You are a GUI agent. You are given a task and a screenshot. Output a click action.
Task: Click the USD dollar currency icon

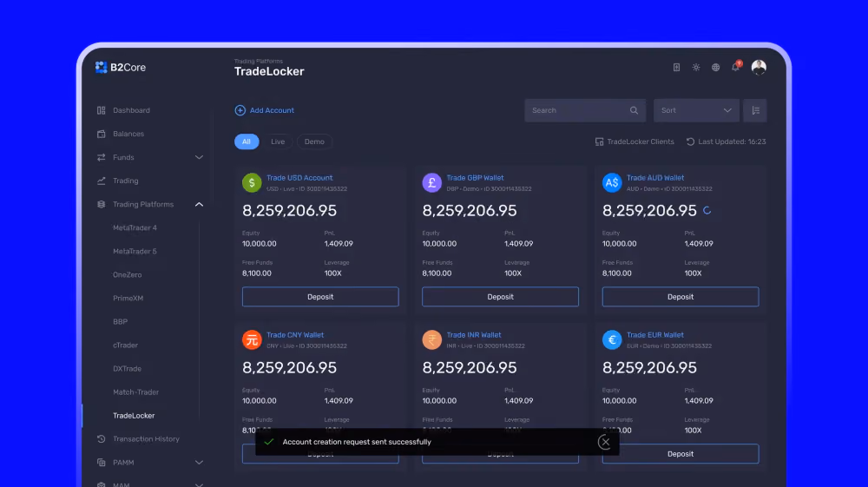click(252, 182)
